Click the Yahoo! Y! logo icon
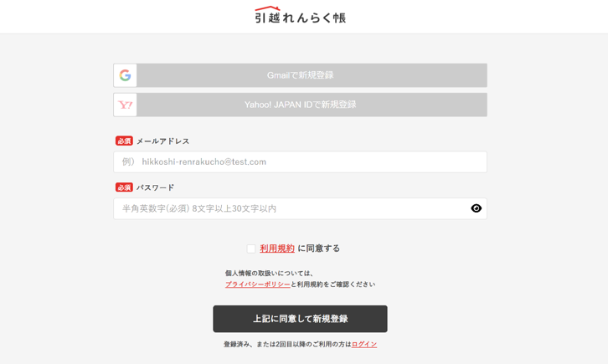 (x=126, y=105)
